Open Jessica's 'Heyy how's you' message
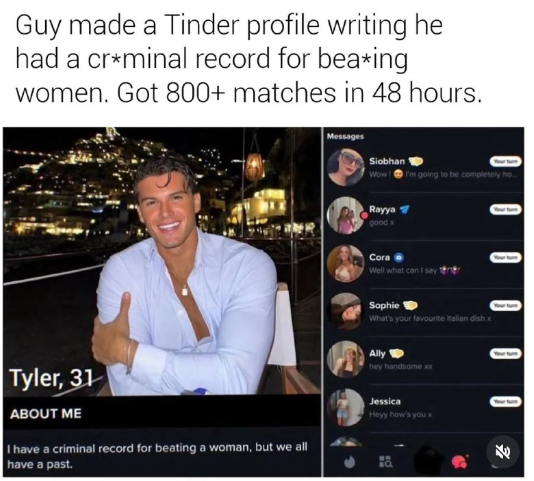This screenshot has width=534, height=481. coord(425,408)
